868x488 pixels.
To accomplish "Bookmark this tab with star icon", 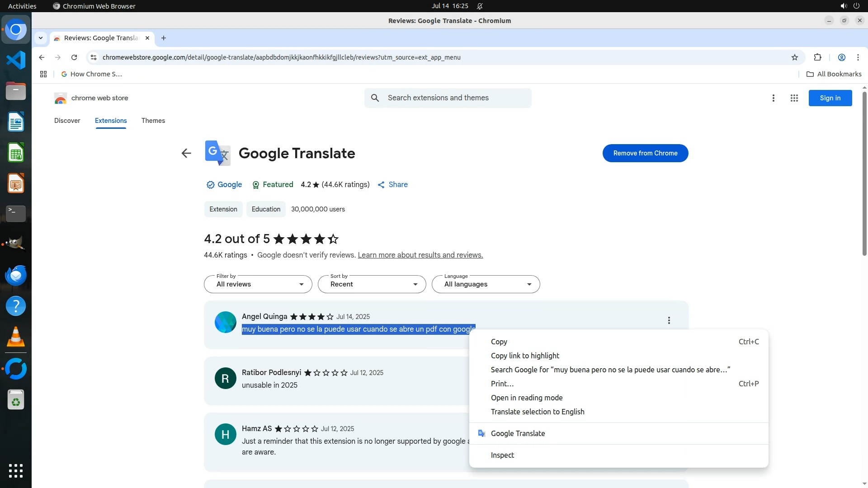I will click(795, 57).
